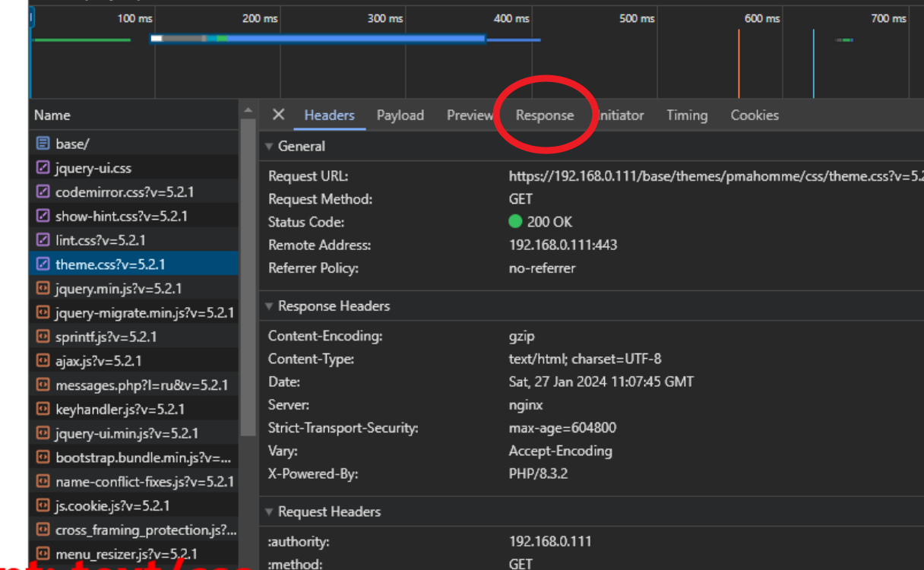Viewport: 924px width, 570px height.
Task: Select the base/ request row
Action: click(x=134, y=144)
